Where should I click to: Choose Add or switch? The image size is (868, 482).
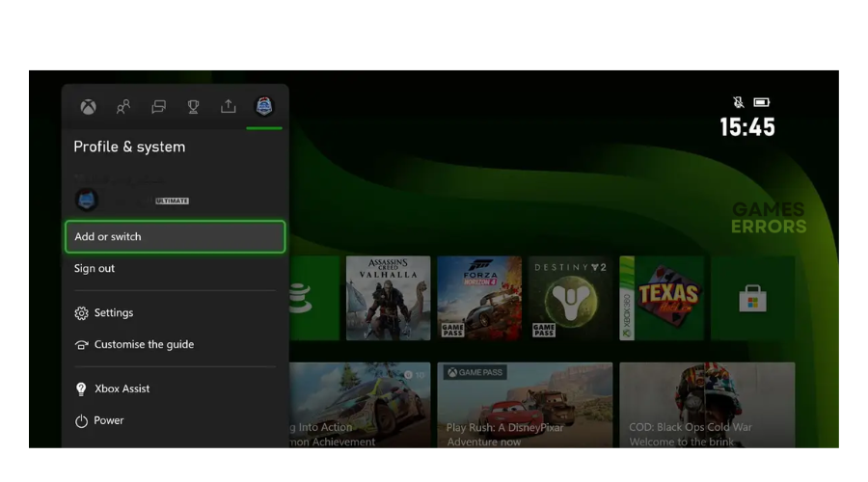click(175, 237)
